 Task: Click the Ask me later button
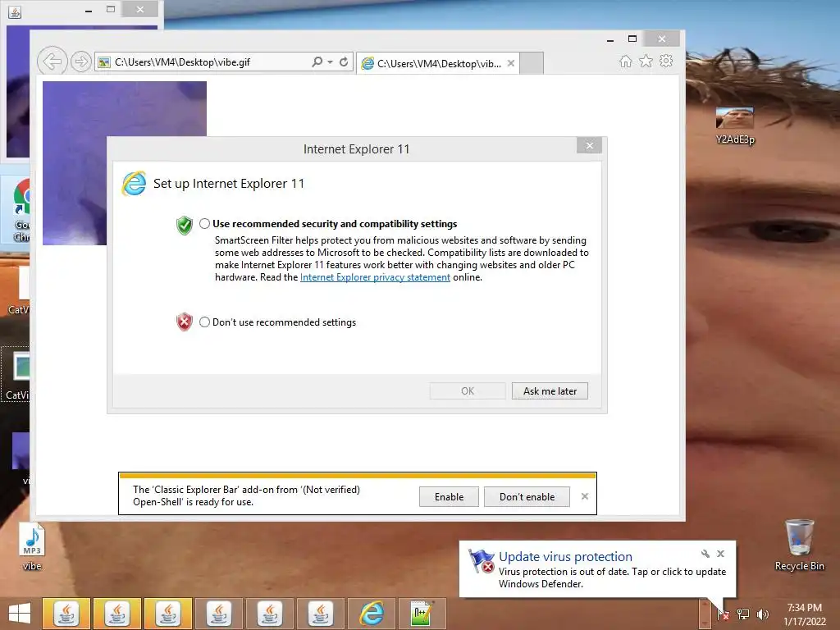pyautogui.click(x=550, y=391)
